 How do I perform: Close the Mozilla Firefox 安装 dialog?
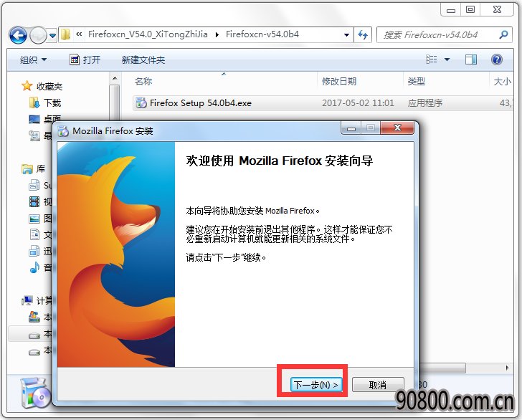[397, 128]
